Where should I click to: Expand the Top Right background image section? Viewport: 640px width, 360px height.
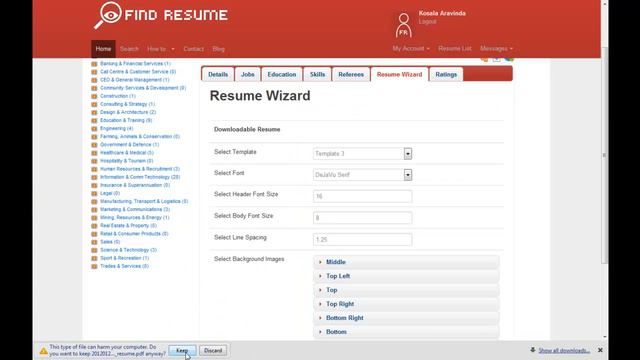(406, 304)
